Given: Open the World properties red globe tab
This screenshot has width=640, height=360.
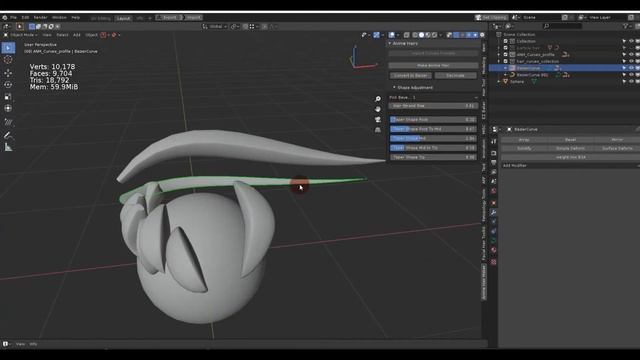Looking at the screenshot, I should (x=493, y=191).
